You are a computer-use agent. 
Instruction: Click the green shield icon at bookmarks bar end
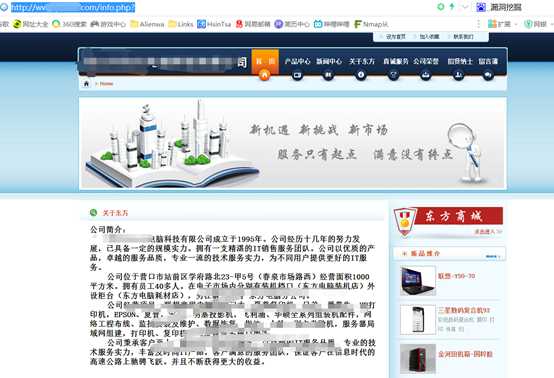528,24
